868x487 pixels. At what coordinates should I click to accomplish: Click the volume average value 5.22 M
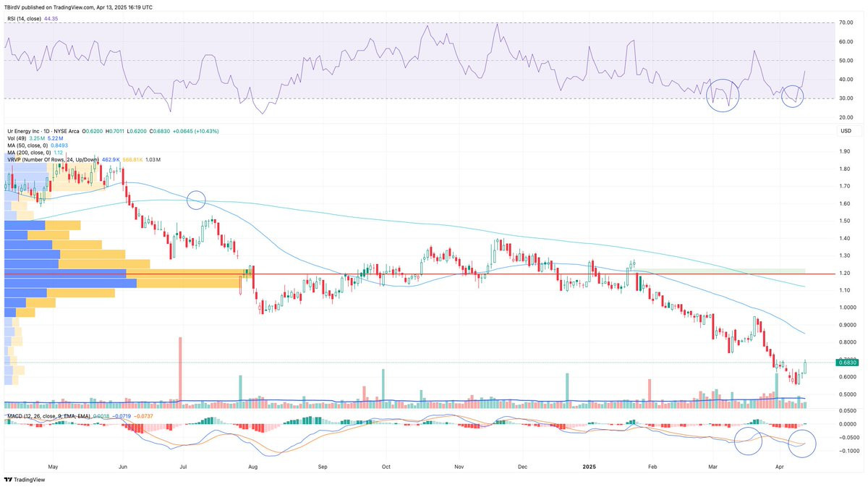click(x=55, y=137)
